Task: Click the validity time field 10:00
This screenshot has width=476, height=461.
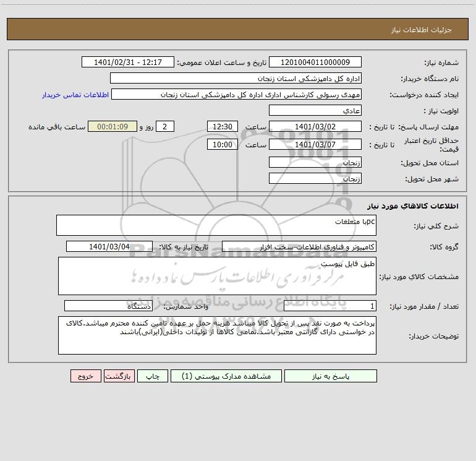Action: point(222,144)
